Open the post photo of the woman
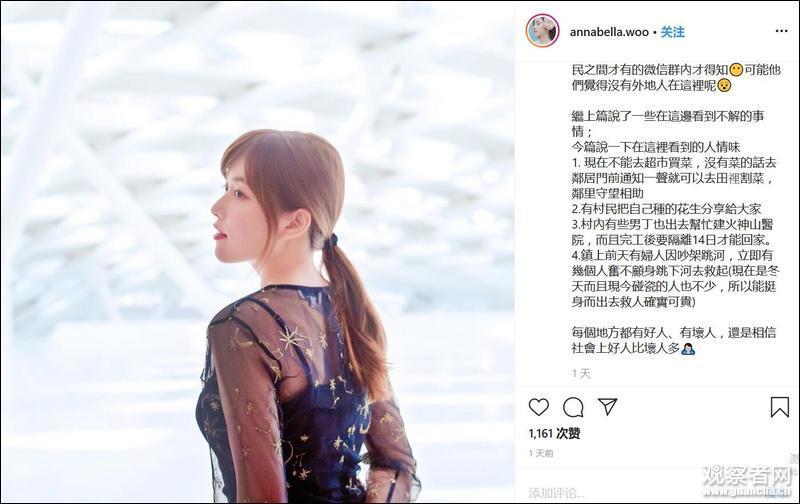The height and width of the screenshot is (504, 800). [x=257, y=252]
